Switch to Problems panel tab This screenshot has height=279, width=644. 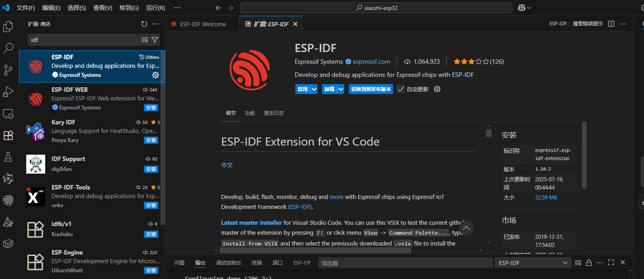[x=180, y=263]
